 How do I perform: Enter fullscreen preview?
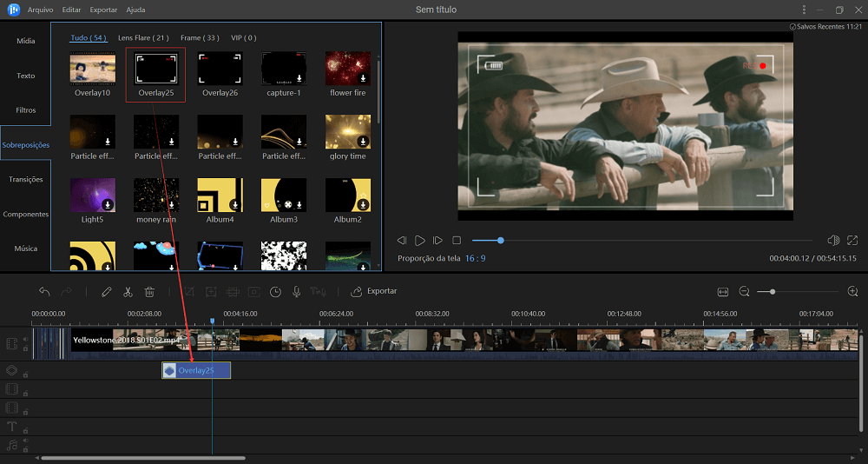click(852, 240)
